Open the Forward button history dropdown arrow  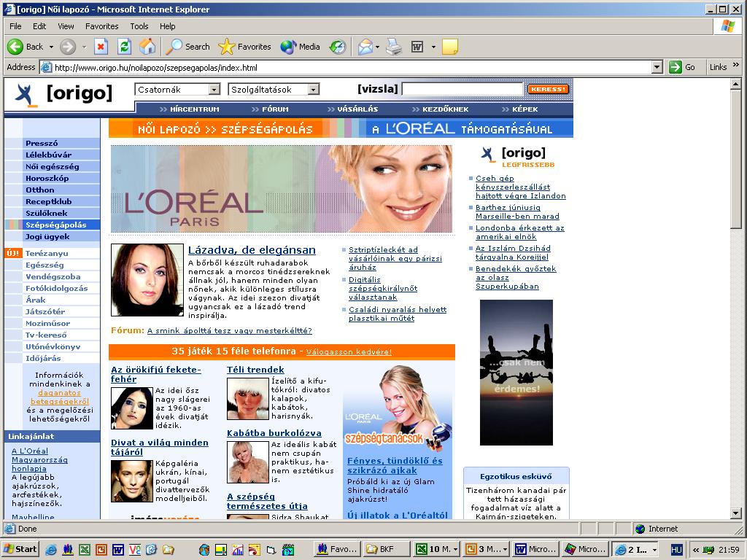84,47
